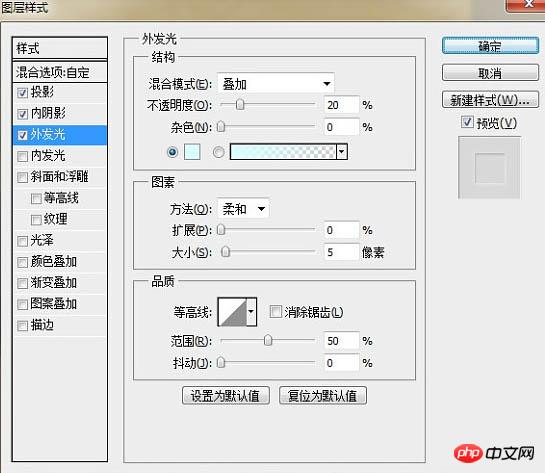This screenshot has height=473, width=545.
Task: Click the 确定 OK button
Action: (x=490, y=46)
